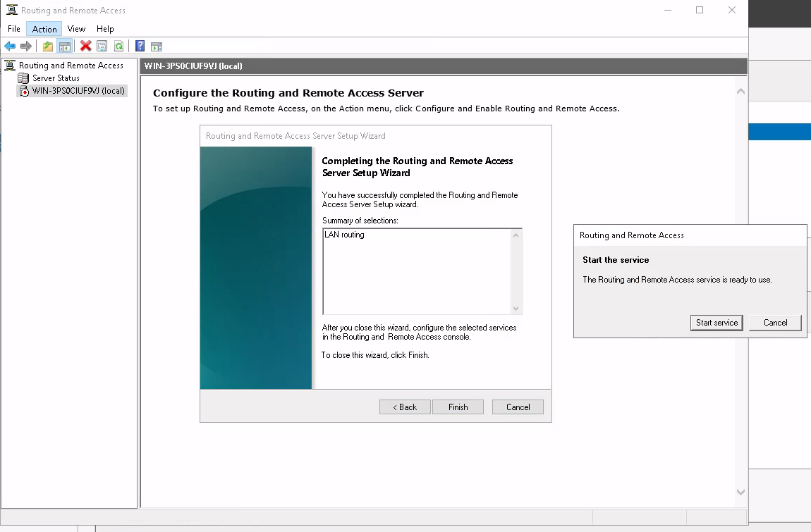Click main pane scrollbar down arrow

tap(740, 493)
